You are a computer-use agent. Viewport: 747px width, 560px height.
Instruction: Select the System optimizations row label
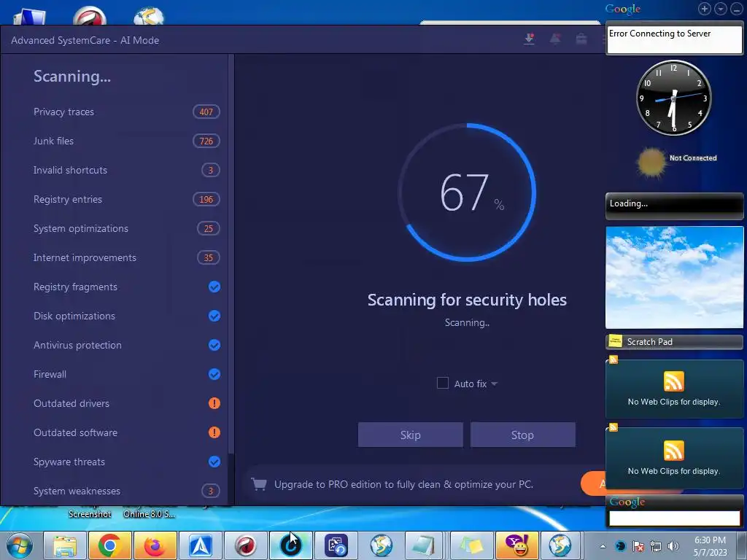80,228
